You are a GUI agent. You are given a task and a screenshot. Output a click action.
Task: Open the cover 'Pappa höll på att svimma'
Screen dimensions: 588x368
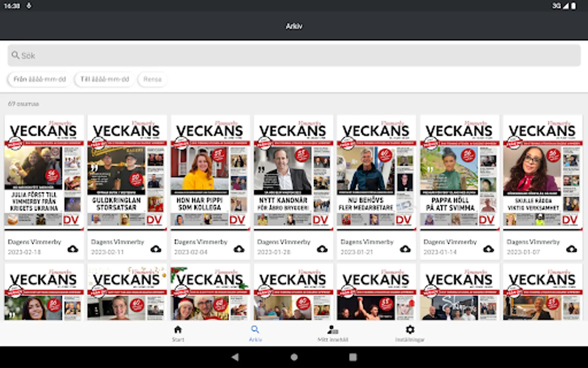click(x=460, y=173)
